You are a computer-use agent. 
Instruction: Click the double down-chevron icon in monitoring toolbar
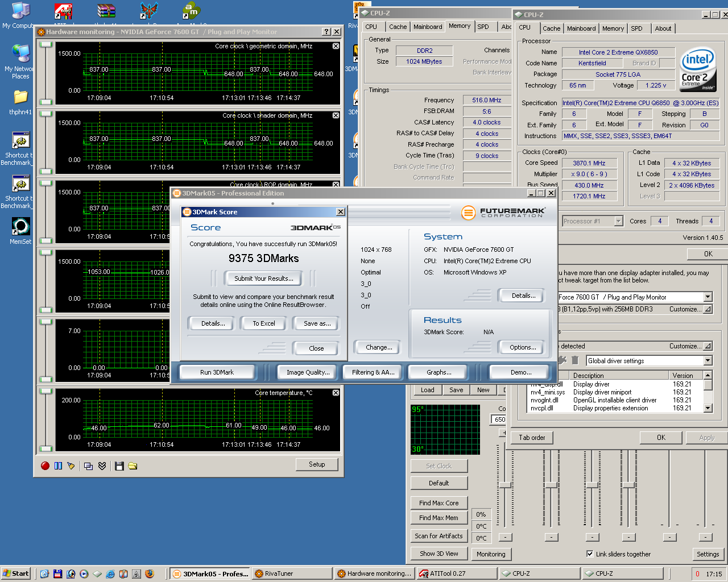coord(102,466)
